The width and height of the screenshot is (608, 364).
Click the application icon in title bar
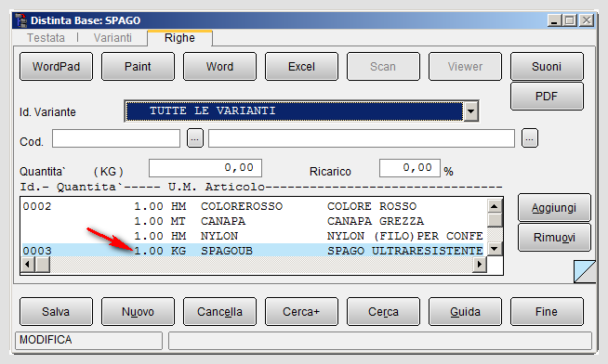(x=21, y=20)
